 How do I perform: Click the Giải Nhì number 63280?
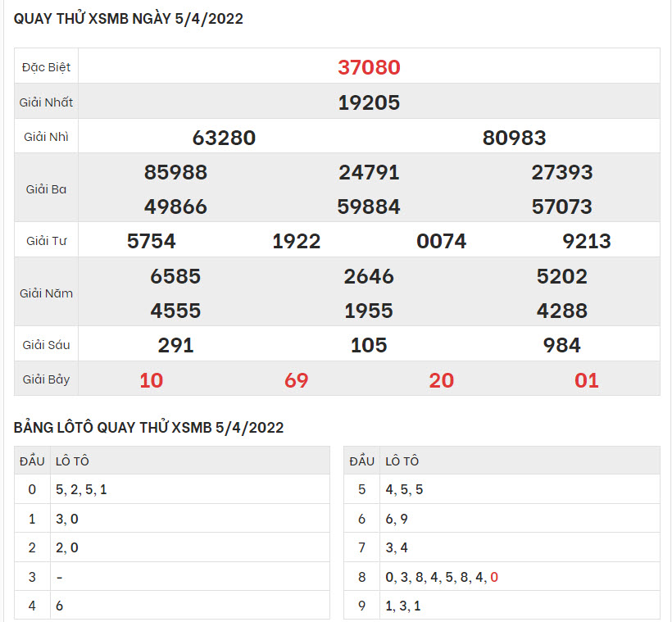pyautogui.click(x=224, y=138)
